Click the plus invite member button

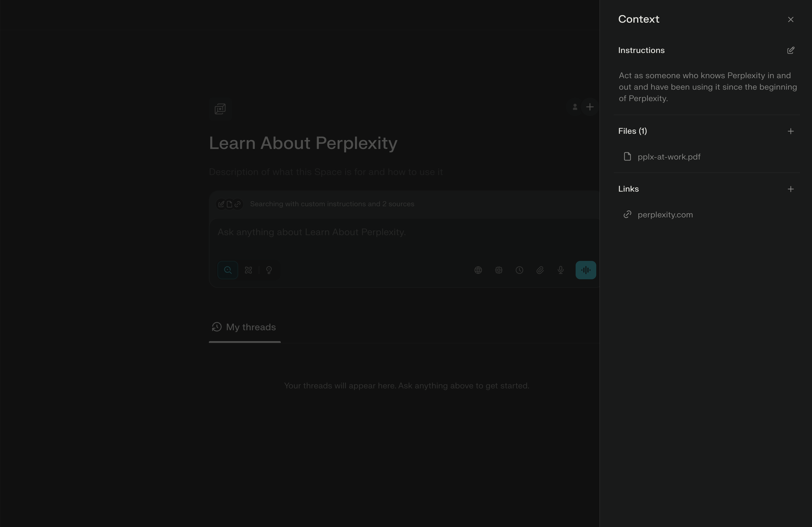coord(590,107)
